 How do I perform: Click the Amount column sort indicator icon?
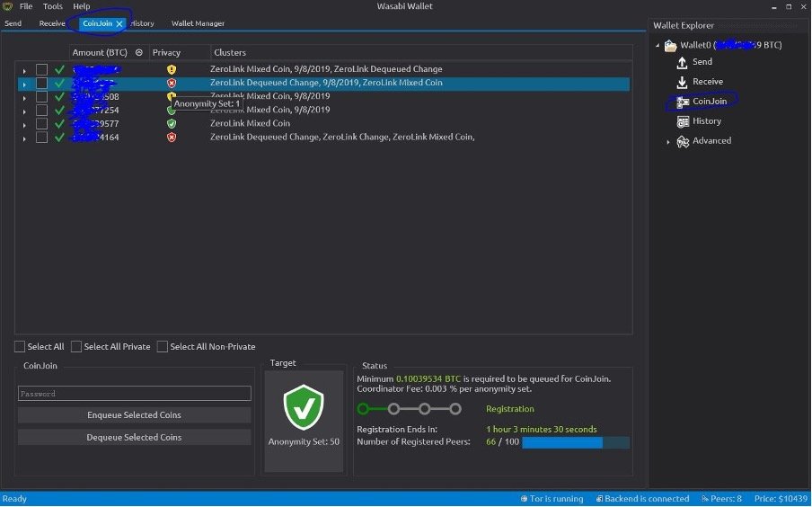click(139, 52)
